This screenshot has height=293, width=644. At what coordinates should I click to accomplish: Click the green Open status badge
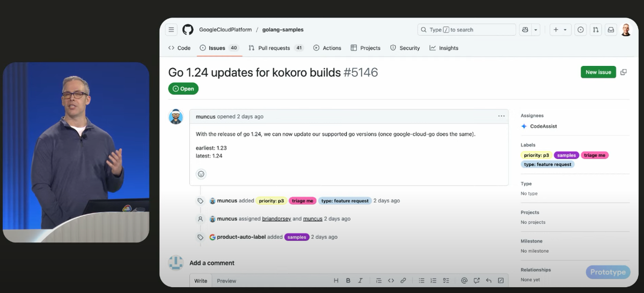[184, 89]
